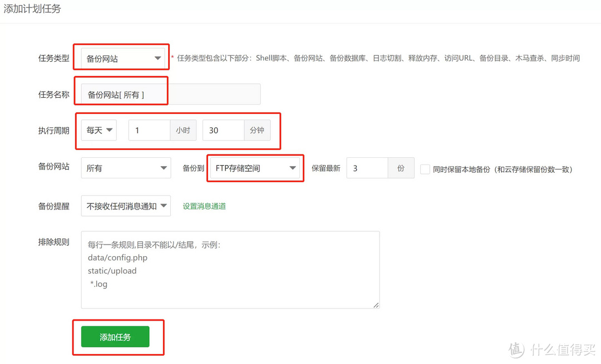Image resolution: width=601 pixels, height=364 pixels.
Task: Click the textarea resize handle corner
Action: (376, 305)
